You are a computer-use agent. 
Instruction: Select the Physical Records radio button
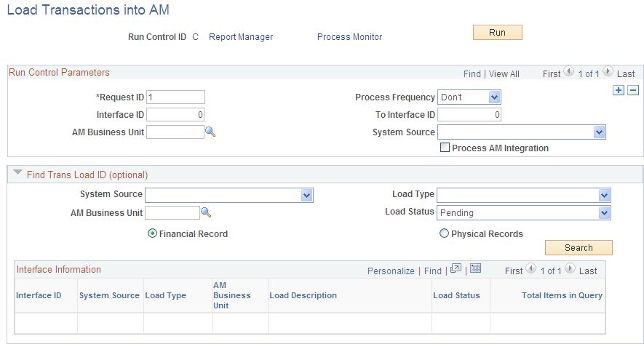(x=444, y=233)
